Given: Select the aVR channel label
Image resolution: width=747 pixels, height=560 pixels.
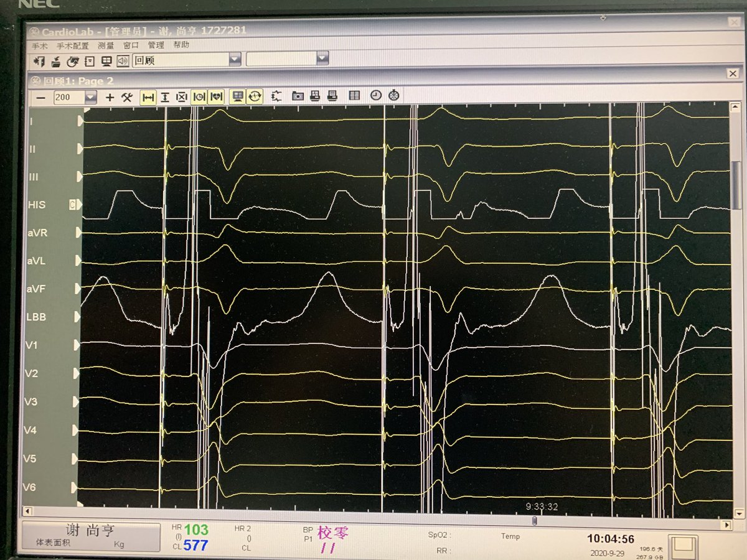Looking at the screenshot, I should pos(37,233).
